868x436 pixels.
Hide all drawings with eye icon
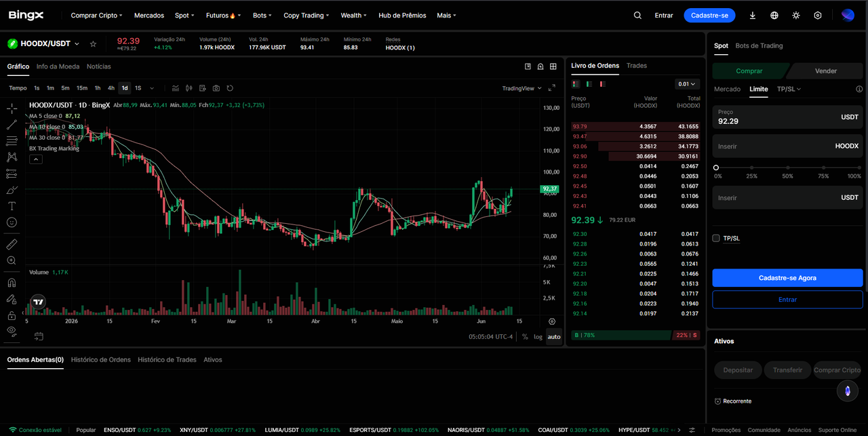click(12, 331)
